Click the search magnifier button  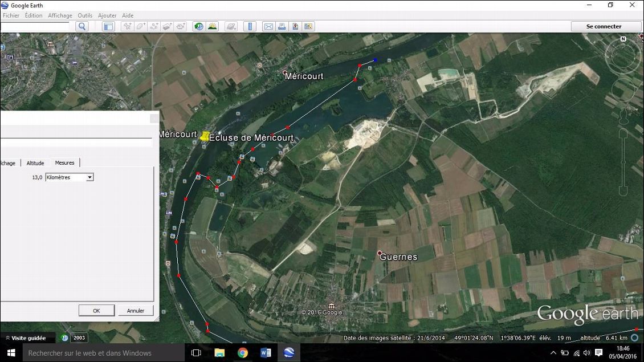click(82, 26)
